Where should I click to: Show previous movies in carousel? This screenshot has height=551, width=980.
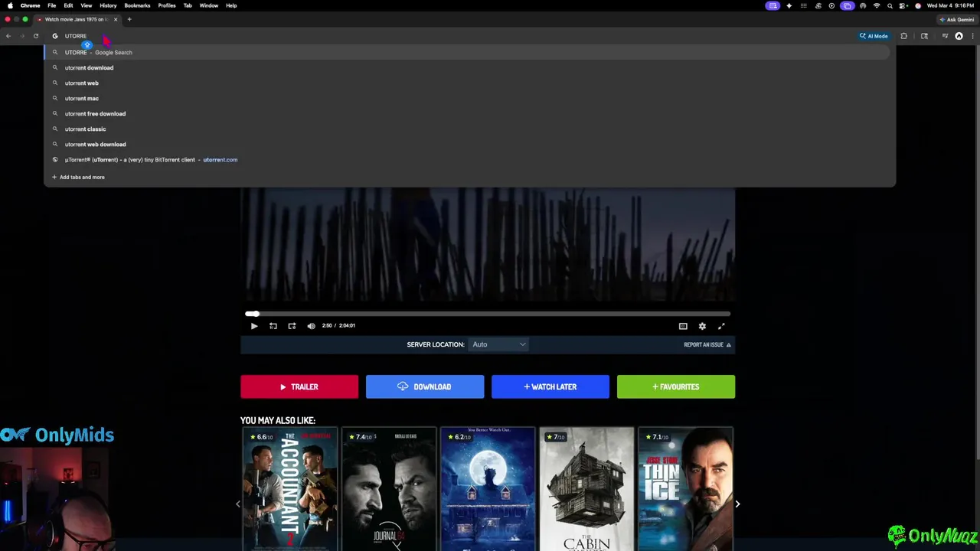click(237, 504)
